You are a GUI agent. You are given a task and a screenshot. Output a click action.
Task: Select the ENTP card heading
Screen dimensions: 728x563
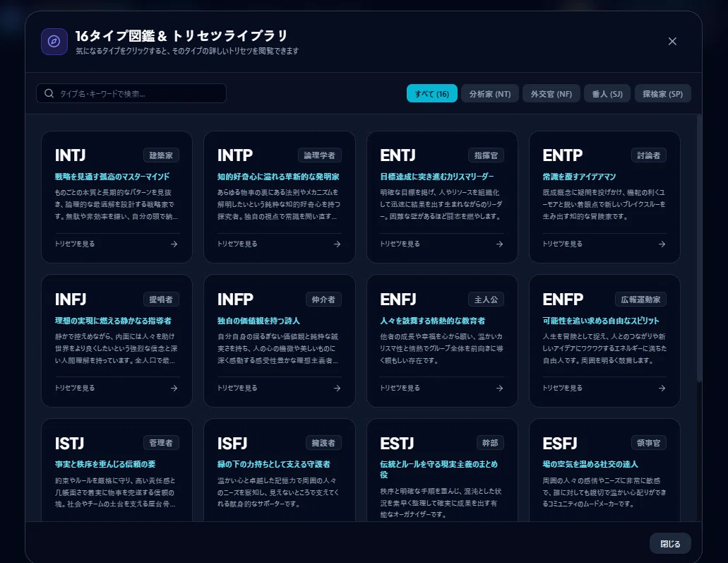pos(563,155)
